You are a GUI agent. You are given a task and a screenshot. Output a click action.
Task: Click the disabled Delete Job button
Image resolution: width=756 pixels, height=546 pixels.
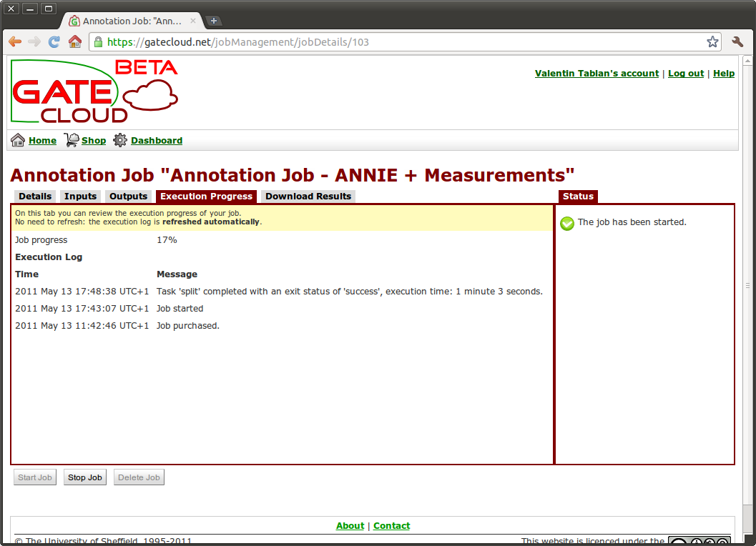tap(139, 477)
